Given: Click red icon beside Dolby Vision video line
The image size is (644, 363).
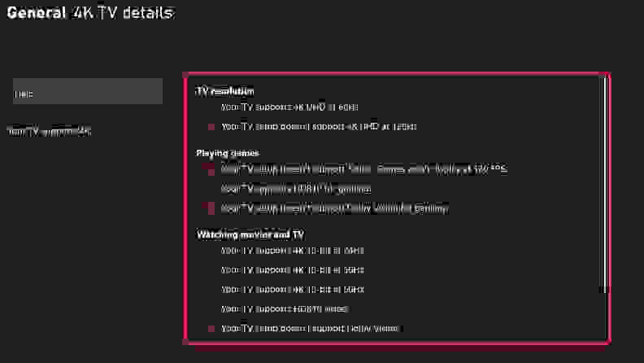Looking at the screenshot, I should coord(211,329).
